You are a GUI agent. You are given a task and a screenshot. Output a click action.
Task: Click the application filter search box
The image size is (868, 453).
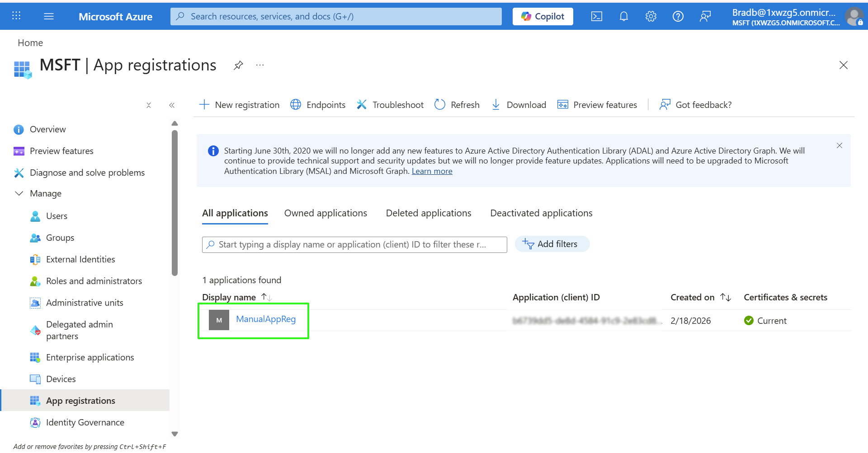[354, 245]
